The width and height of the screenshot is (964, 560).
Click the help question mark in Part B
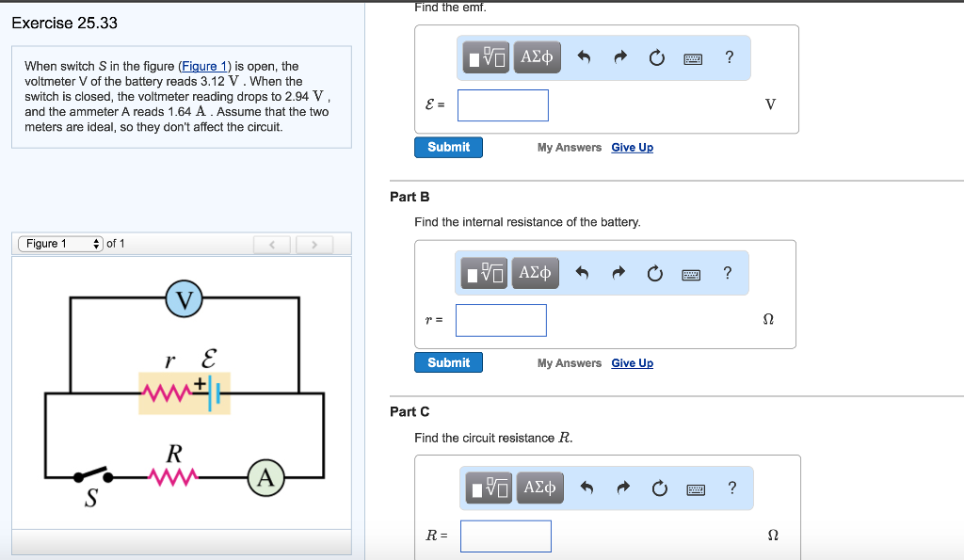727,273
